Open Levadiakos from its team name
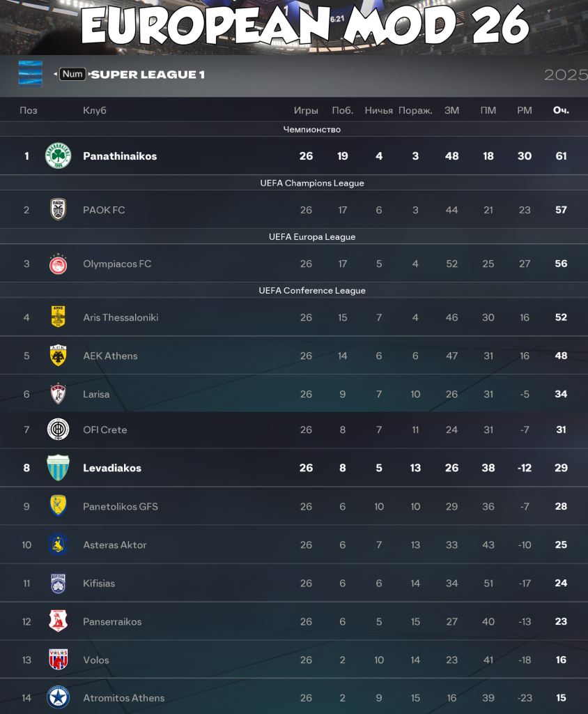The height and width of the screenshot is (714, 588). [112, 467]
